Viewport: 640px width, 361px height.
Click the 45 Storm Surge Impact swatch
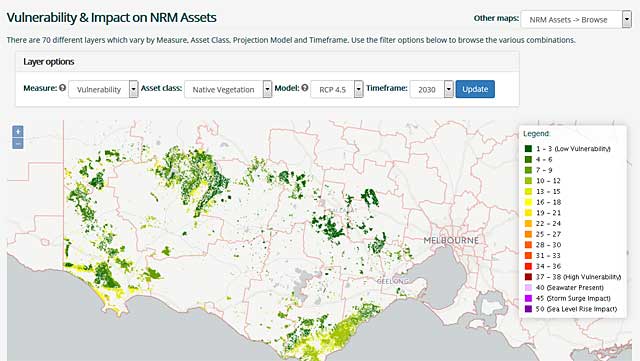(528, 298)
